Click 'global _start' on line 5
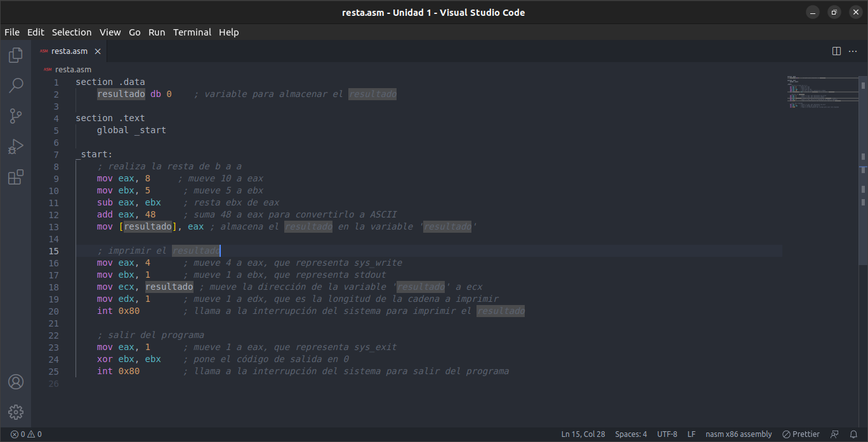 click(x=131, y=130)
